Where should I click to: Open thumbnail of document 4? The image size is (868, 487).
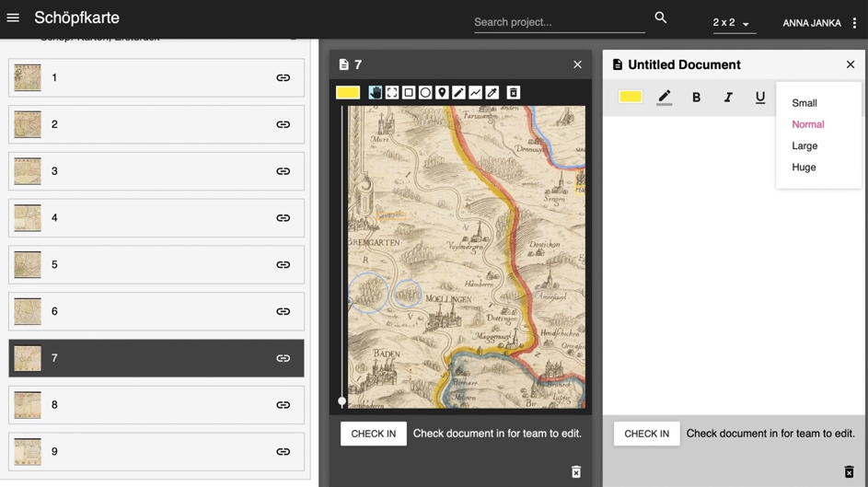pyautogui.click(x=28, y=218)
